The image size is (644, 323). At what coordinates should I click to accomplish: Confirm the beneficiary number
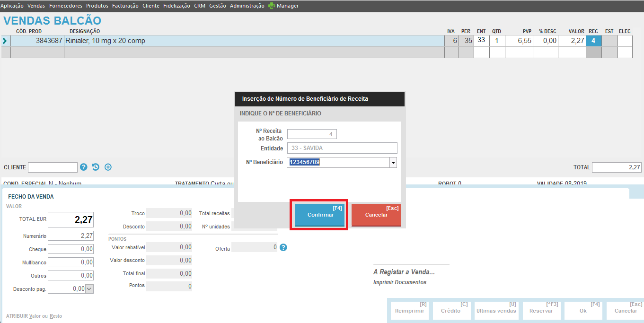point(320,215)
